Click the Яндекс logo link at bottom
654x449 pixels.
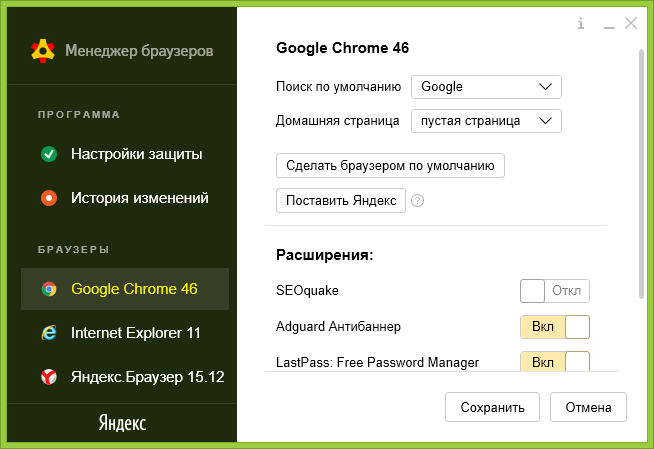(x=122, y=423)
